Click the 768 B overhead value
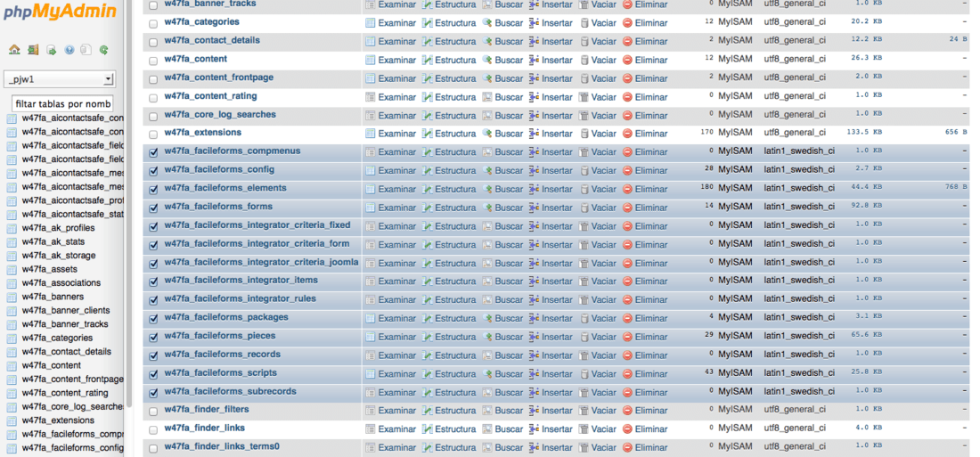The image size is (980, 457). point(956,187)
